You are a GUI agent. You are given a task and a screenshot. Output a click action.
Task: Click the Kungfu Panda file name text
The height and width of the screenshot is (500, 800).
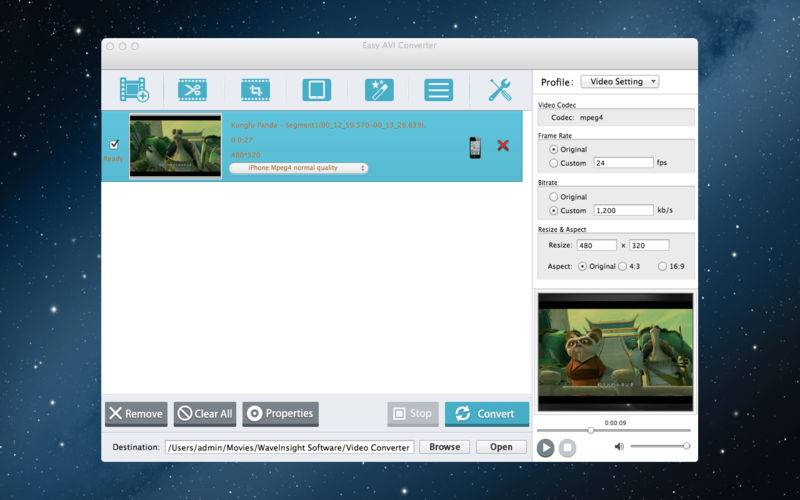328,125
